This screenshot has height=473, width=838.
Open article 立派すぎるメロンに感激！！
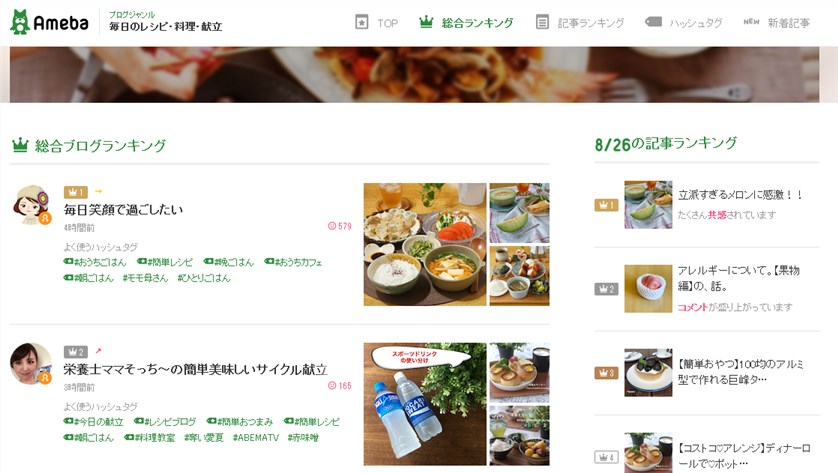[740, 195]
